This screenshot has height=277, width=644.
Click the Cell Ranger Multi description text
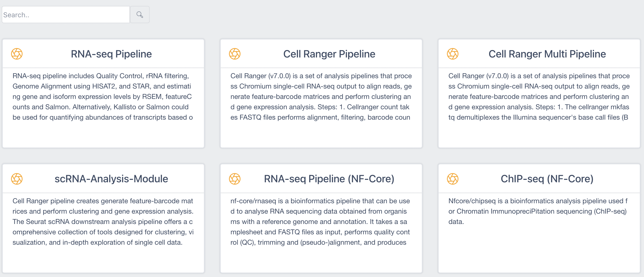point(539,96)
